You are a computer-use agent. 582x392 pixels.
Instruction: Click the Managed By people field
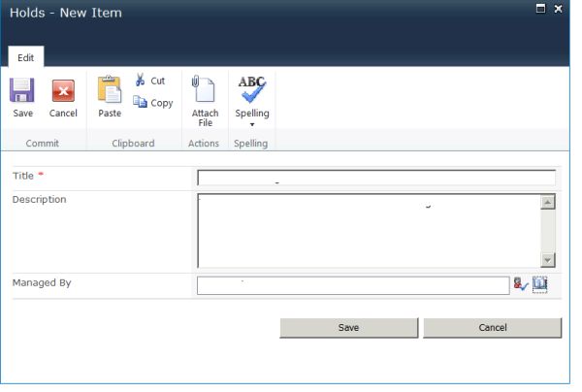click(x=353, y=285)
